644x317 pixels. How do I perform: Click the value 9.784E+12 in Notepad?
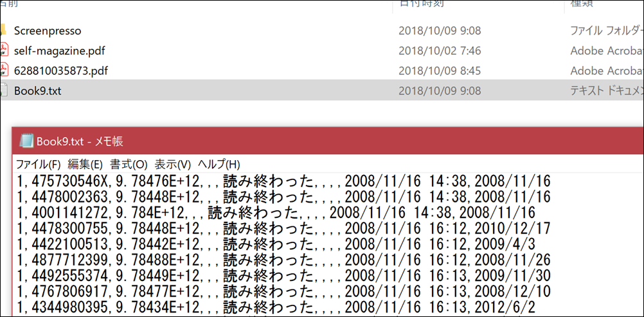[x=151, y=212]
